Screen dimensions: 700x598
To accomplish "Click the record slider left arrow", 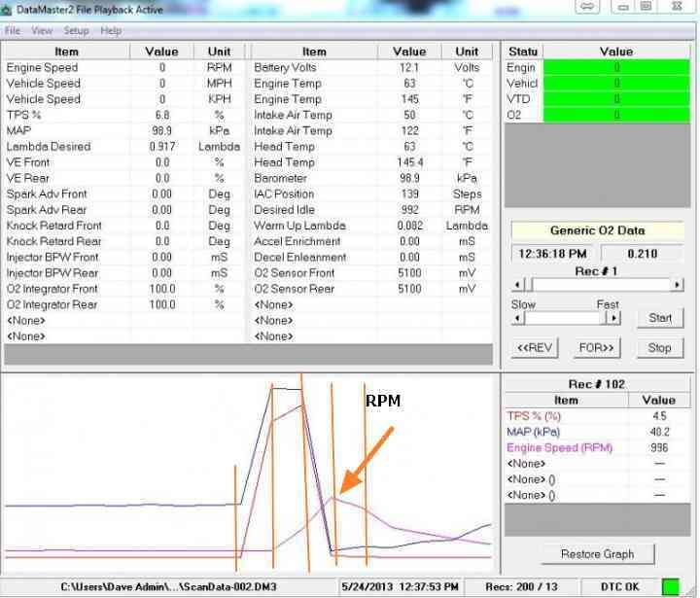I will (x=517, y=285).
